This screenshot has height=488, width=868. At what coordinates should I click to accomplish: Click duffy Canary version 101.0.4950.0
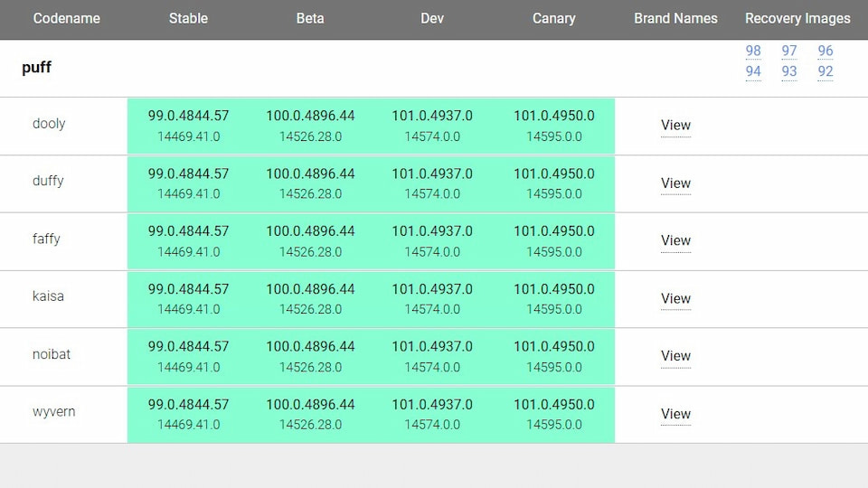[553, 174]
